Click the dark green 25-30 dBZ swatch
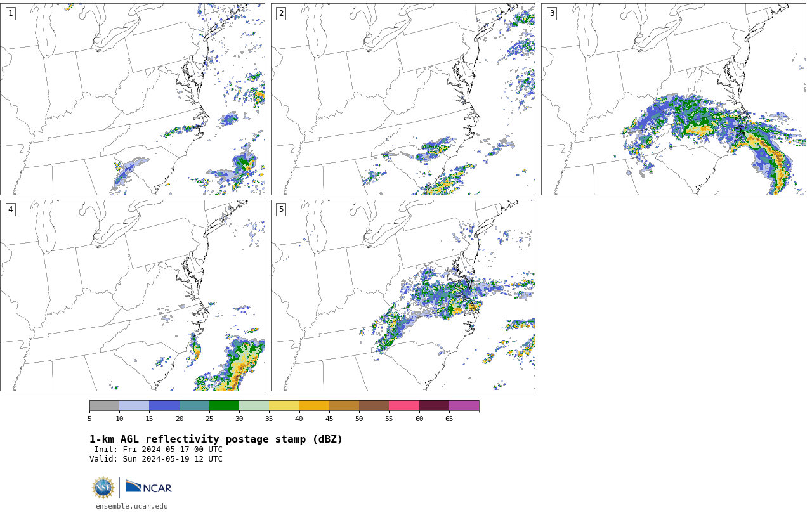The image size is (812, 513). coord(224,406)
